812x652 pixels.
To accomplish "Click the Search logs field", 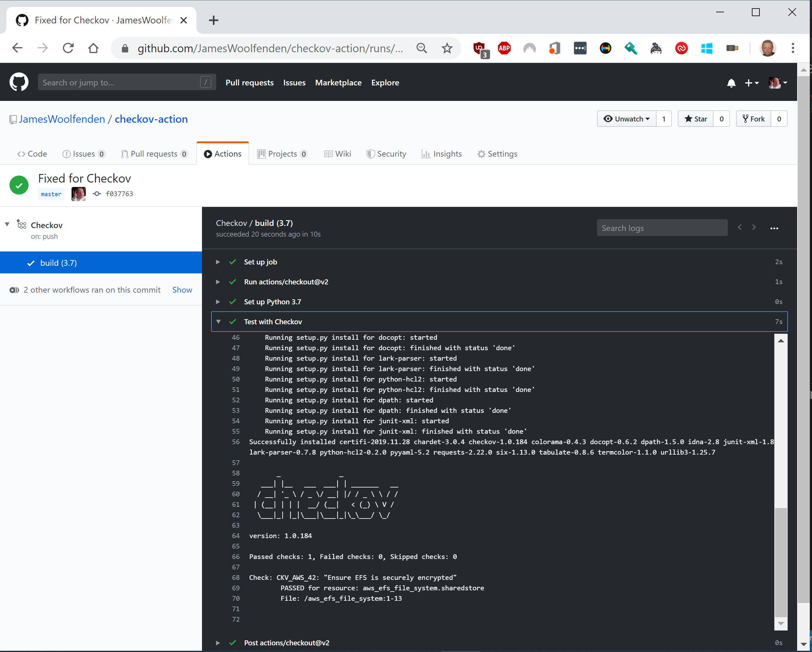I will tap(662, 228).
